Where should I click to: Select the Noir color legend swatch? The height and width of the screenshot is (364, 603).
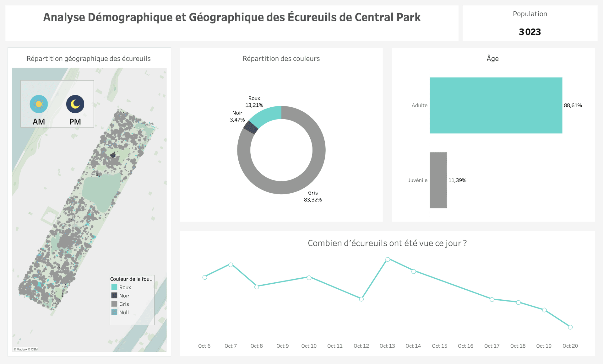[114, 296]
